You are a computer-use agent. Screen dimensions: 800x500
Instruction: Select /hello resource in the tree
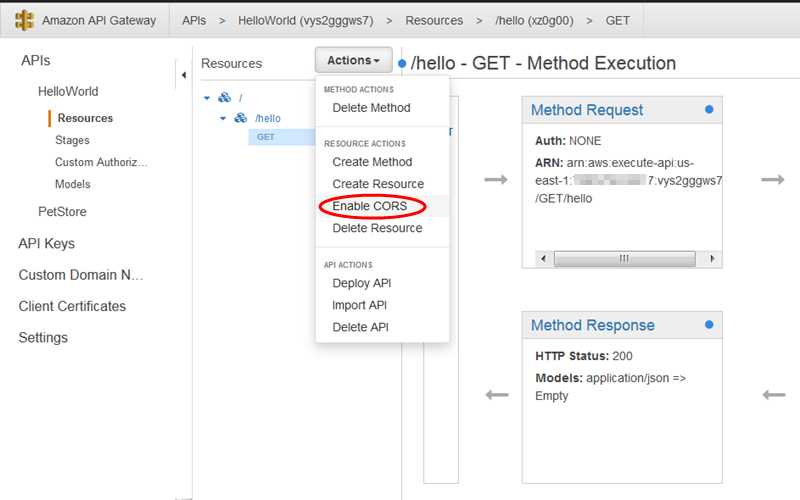coord(268,118)
